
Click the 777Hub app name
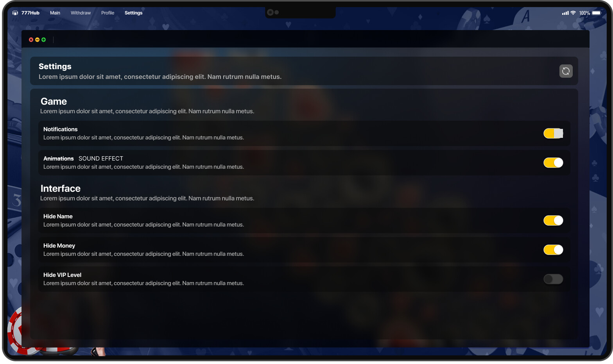30,13
